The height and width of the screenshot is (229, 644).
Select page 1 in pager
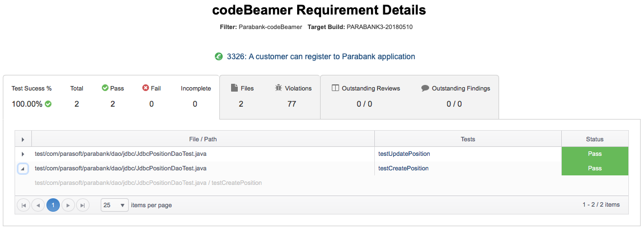click(53, 205)
